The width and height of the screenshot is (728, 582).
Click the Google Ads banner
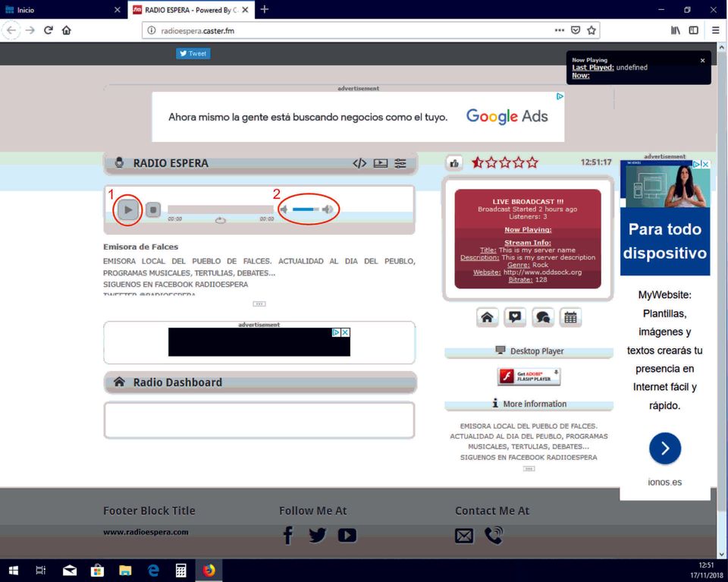coord(358,117)
